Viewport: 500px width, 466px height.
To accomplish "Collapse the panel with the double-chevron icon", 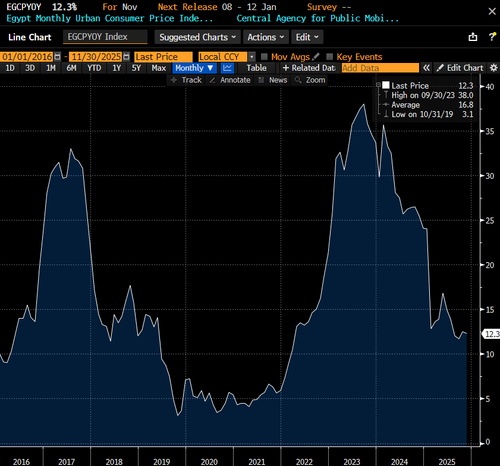I will pos(426,68).
